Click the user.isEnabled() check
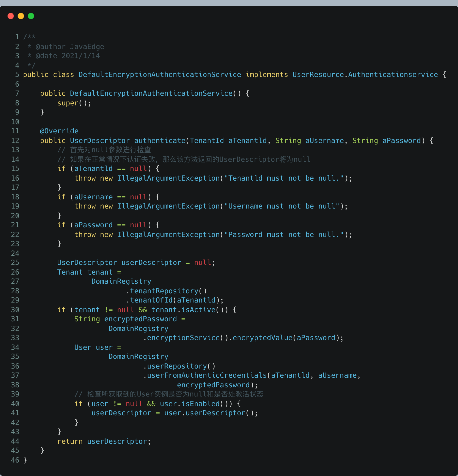 pos(194,404)
